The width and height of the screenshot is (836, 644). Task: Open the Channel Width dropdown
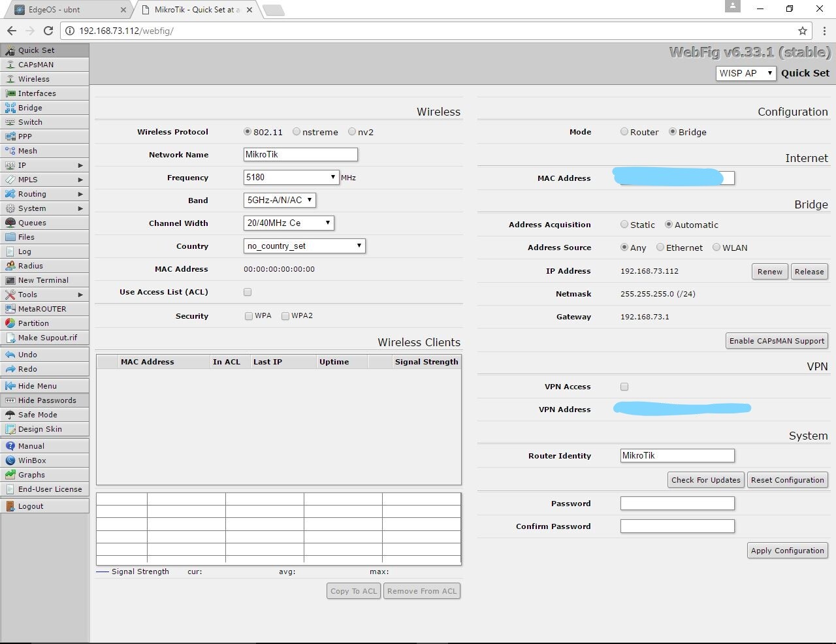[289, 223]
